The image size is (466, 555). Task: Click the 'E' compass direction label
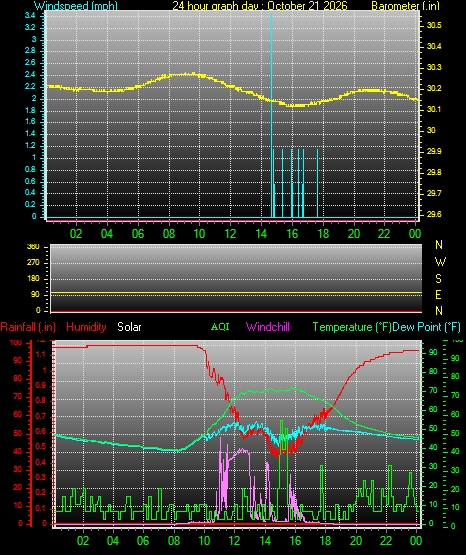[438, 294]
